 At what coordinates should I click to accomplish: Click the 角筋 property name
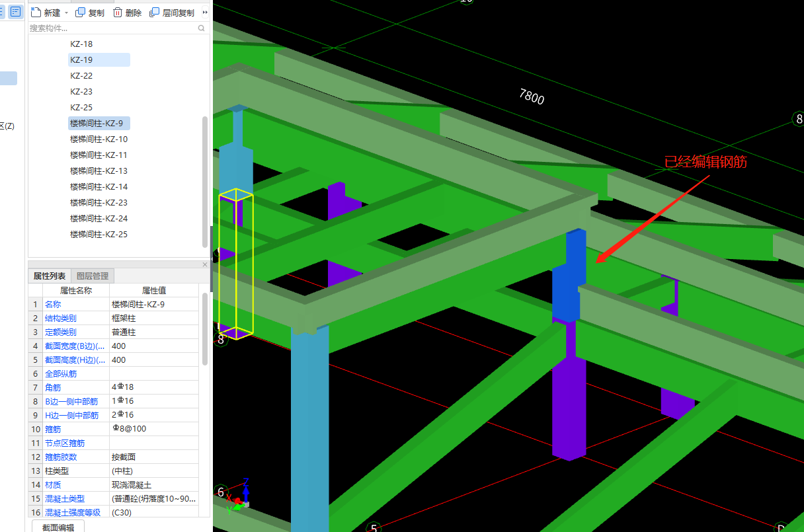(x=53, y=388)
